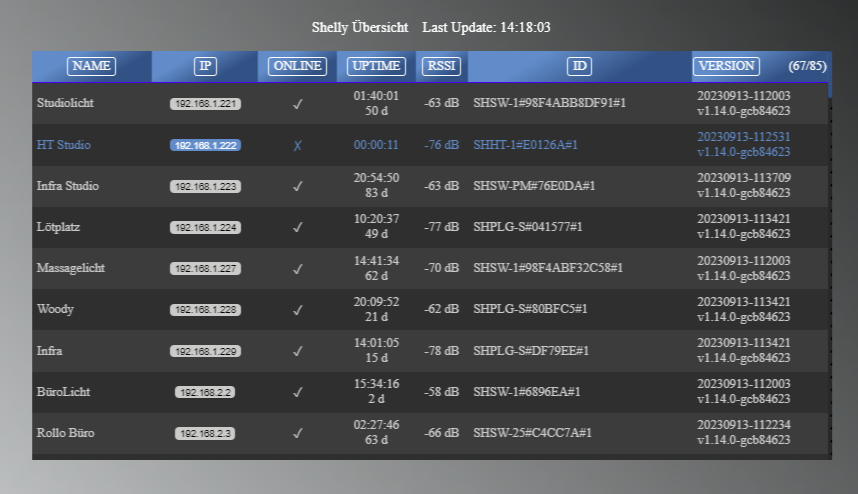Click ID SHSW-25#C4CC7A#1
Screen dimensions: 858x494
click(532, 433)
